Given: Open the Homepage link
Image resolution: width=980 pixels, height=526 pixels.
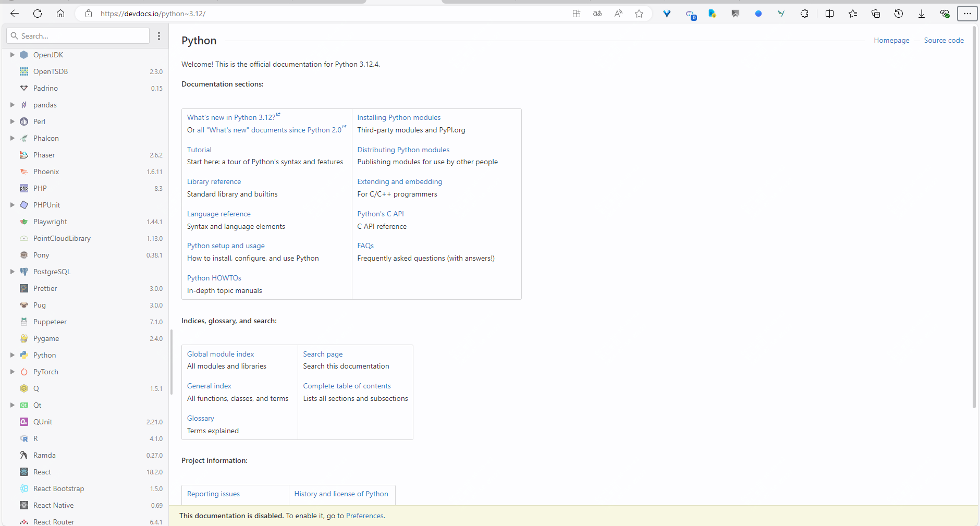Looking at the screenshot, I should coord(891,40).
